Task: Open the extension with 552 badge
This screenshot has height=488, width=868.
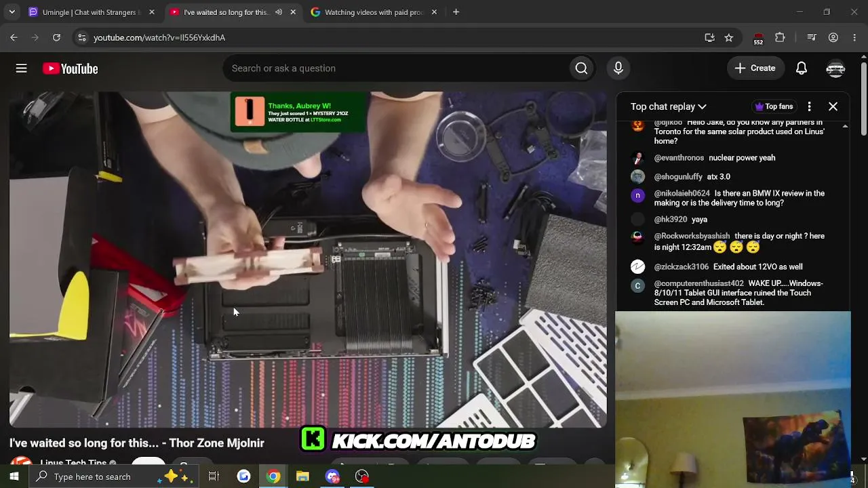Action: [x=758, y=39]
